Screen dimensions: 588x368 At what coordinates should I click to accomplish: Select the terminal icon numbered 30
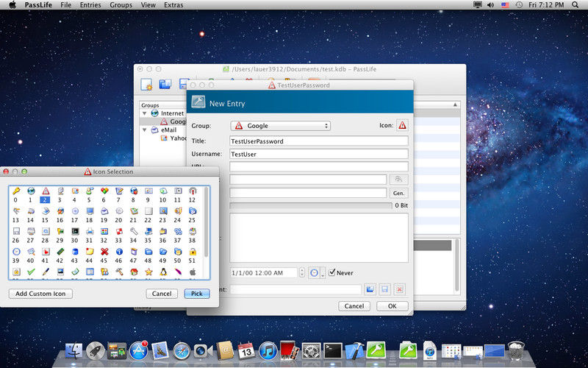click(75, 231)
